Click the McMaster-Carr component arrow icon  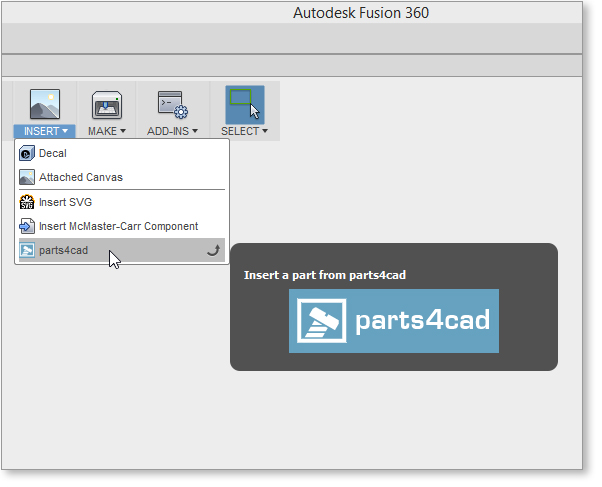coord(27,226)
